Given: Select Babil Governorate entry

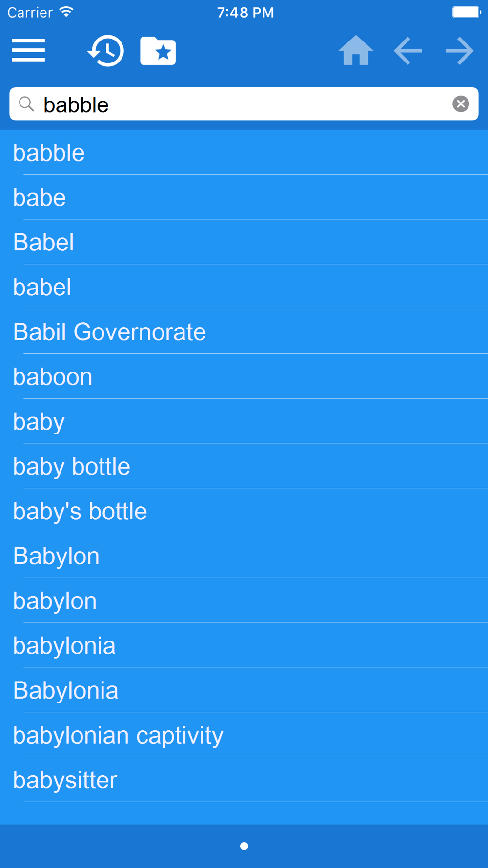Looking at the screenshot, I should click(x=244, y=332).
